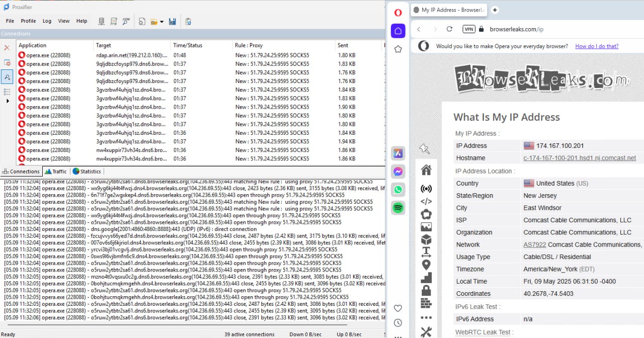Expand the Open Profile folder dropdown arrow

(x=162, y=22)
